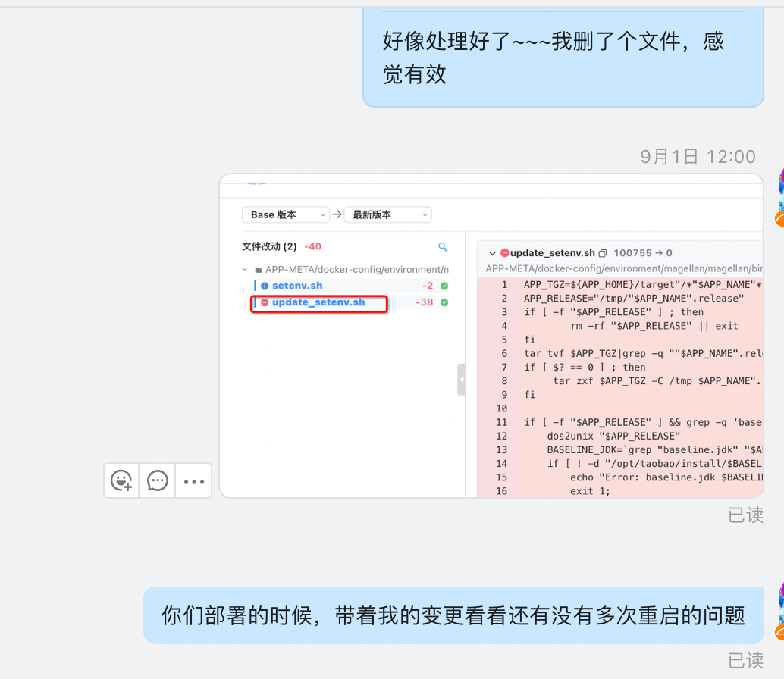Open the shared code diff screenshot
This screenshot has height=679, width=784.
[491, 336]
